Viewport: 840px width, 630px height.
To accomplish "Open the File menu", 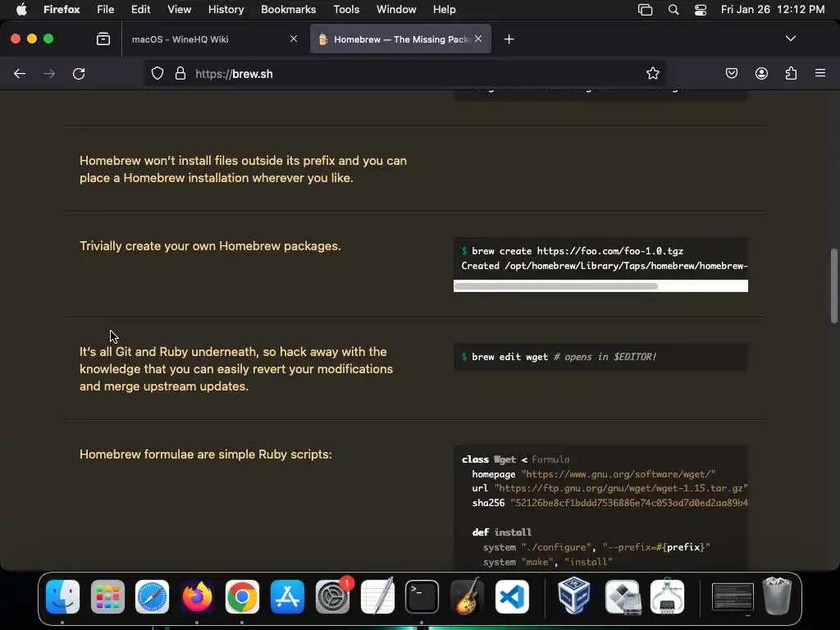I will (106, 10).
